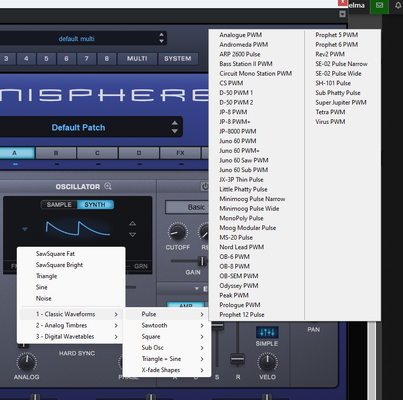403x400 pixels.
Task: Expand the Sawtooth submenu
Action: [x=167, y=325]
